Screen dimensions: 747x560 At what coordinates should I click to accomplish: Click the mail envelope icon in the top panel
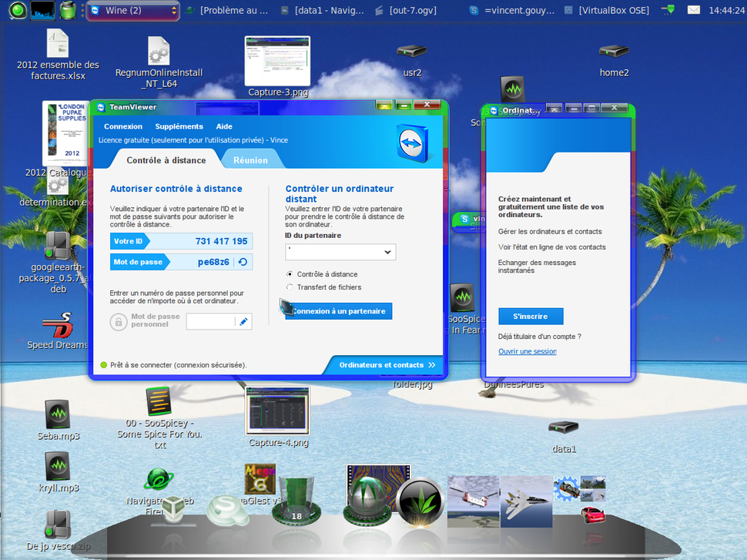point(694,10)
